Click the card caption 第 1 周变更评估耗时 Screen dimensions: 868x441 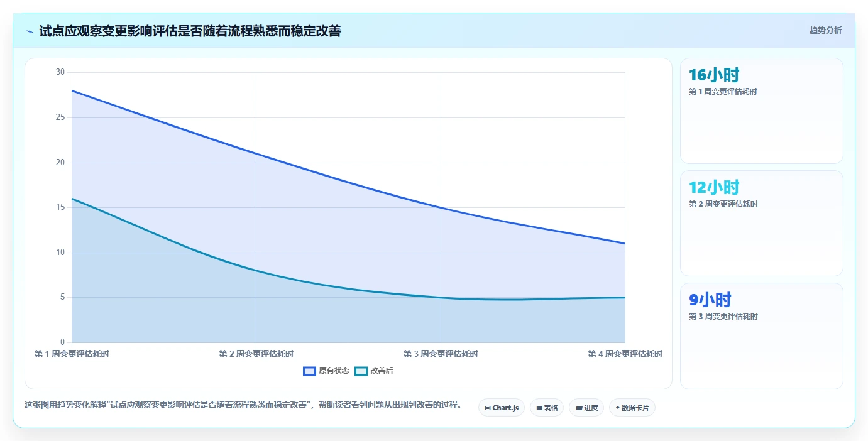coord(723,92)
